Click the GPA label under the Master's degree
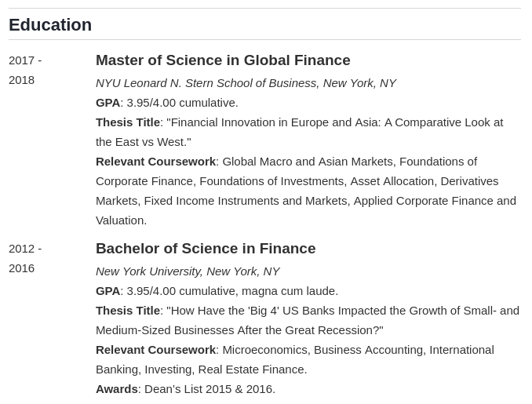This screenshot has width=532, height=404. click(108, 103)
